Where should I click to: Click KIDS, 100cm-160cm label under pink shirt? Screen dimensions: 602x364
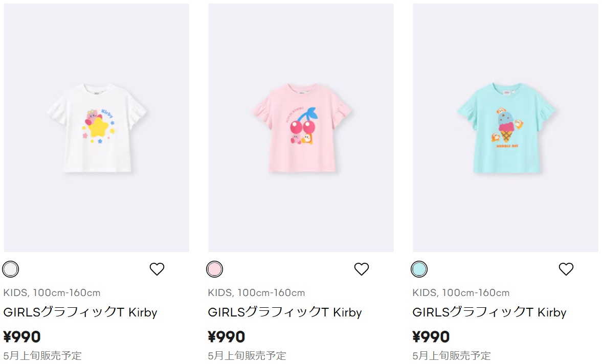tap(257, 293)
